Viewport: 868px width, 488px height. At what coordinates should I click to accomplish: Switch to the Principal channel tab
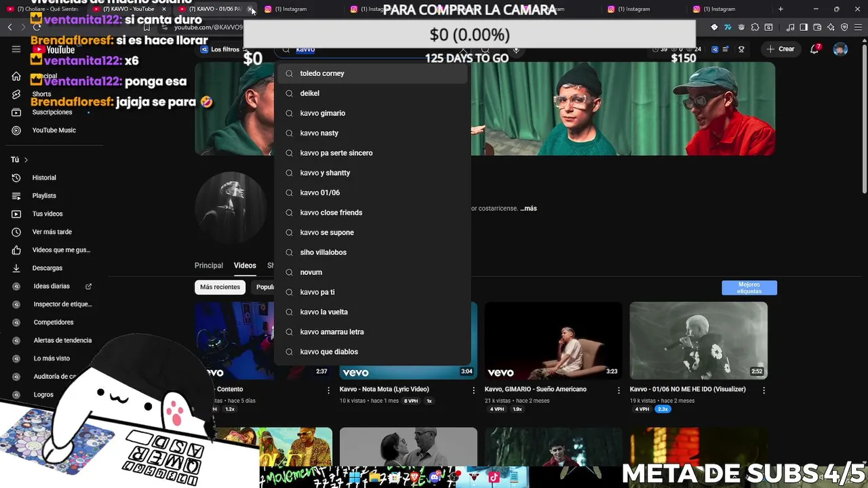pyautogui.click(x=209, y=266)
